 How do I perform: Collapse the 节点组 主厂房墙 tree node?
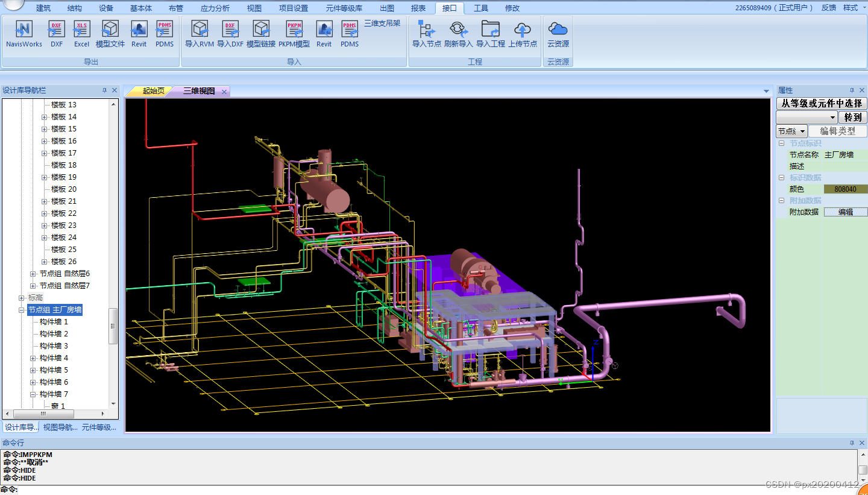(x=21, y=309)
